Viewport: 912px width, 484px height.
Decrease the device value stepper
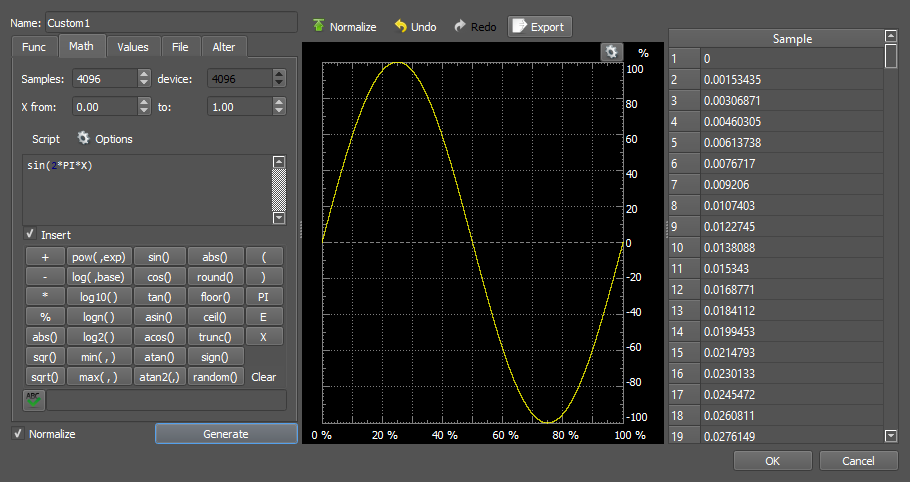[x=279, y=83]
